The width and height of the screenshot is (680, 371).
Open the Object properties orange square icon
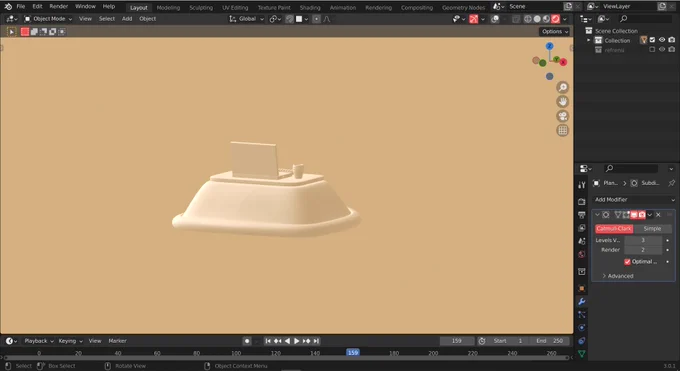[x=582, y=289]
